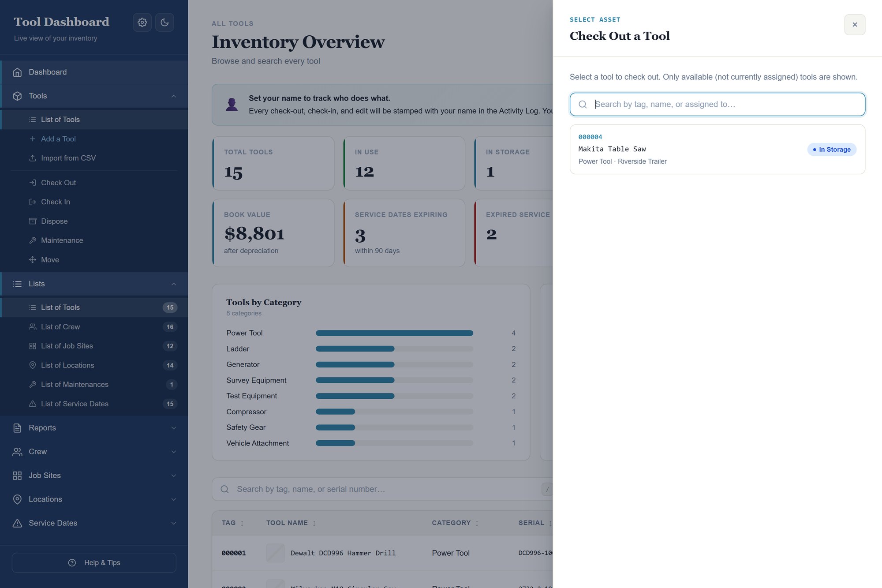
Task: Sort the table by the Tool Name column
Action: 291,523
